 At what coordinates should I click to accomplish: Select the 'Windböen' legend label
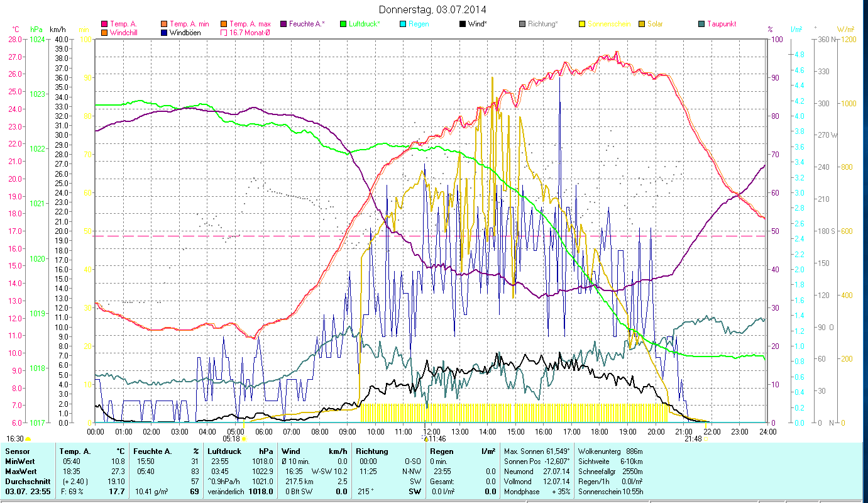(x=185, y=32)
